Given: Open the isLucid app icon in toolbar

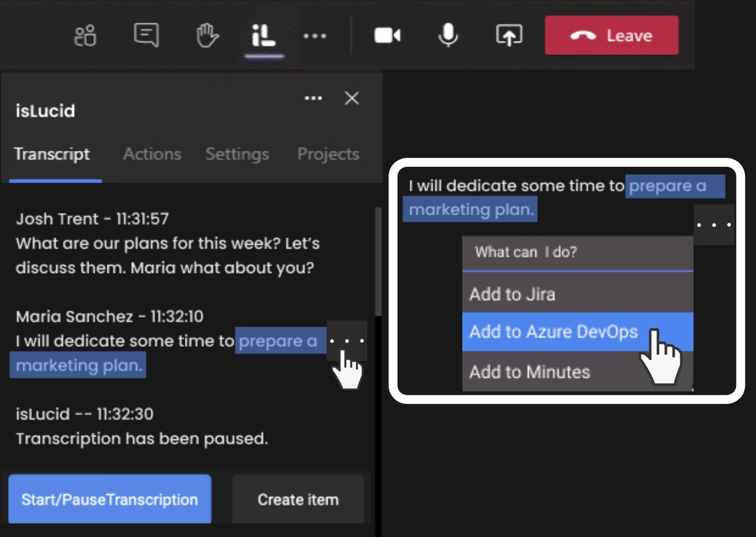Looking at the screenshot, I should click(264, 36).
